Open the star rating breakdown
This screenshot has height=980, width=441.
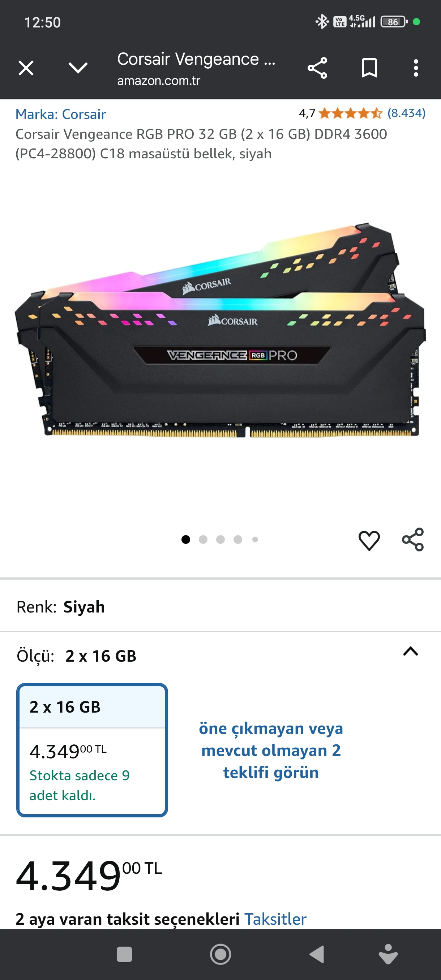click(350, 113)
